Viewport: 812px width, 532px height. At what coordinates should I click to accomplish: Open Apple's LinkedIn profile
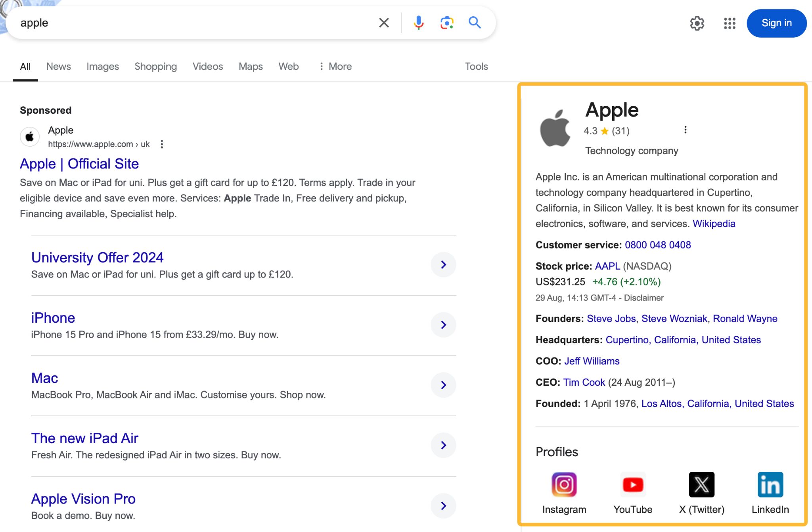click(770, 484)
